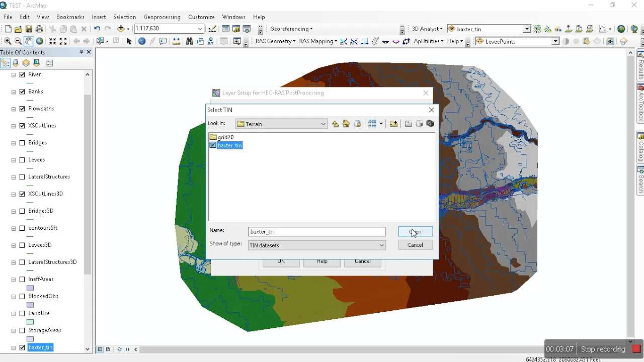Select the Zoom Out tool

pos(18,41)
